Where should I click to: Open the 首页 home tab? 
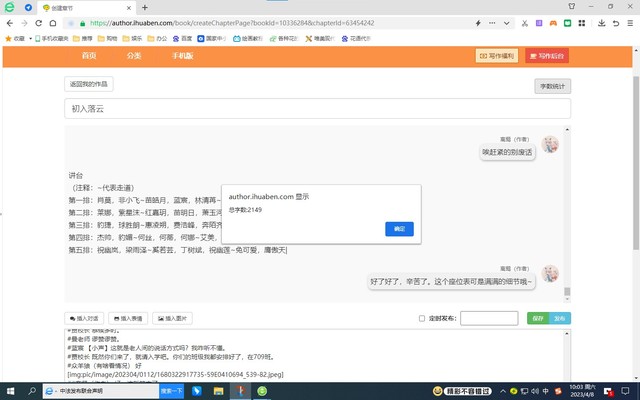89,56
